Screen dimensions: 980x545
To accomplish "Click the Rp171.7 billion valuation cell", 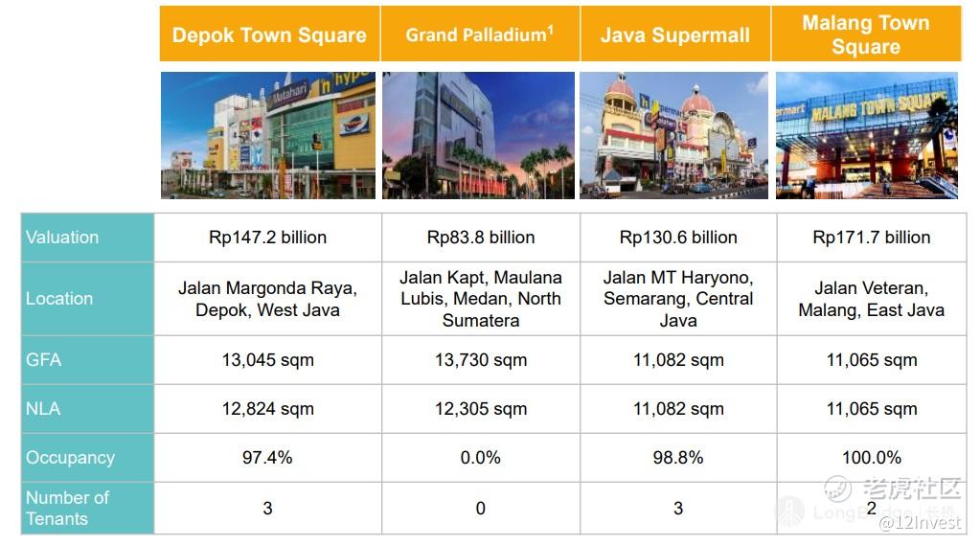I will click(x=871, y=238).
